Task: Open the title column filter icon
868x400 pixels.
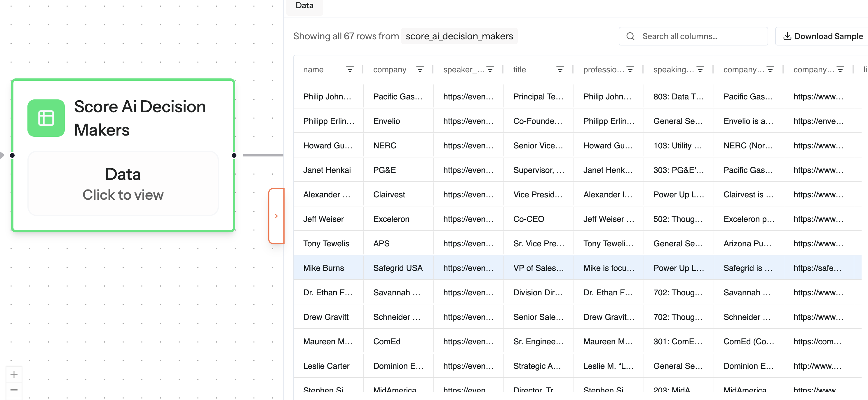Action: tap(560, 69)
